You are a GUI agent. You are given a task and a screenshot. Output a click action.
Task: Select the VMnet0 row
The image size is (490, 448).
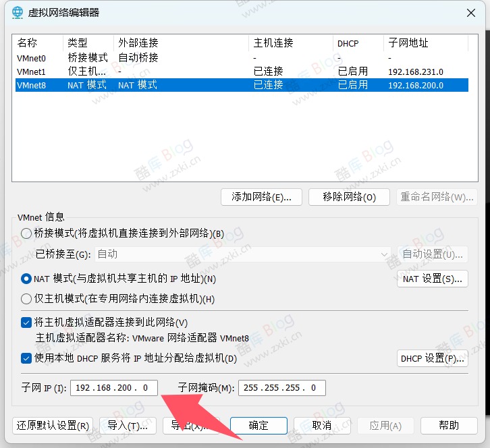(242, 58)
